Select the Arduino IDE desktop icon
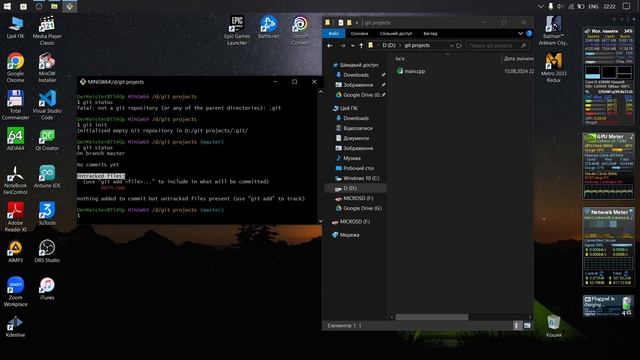The width and height of the screenshot is (640, 360). 47,176
